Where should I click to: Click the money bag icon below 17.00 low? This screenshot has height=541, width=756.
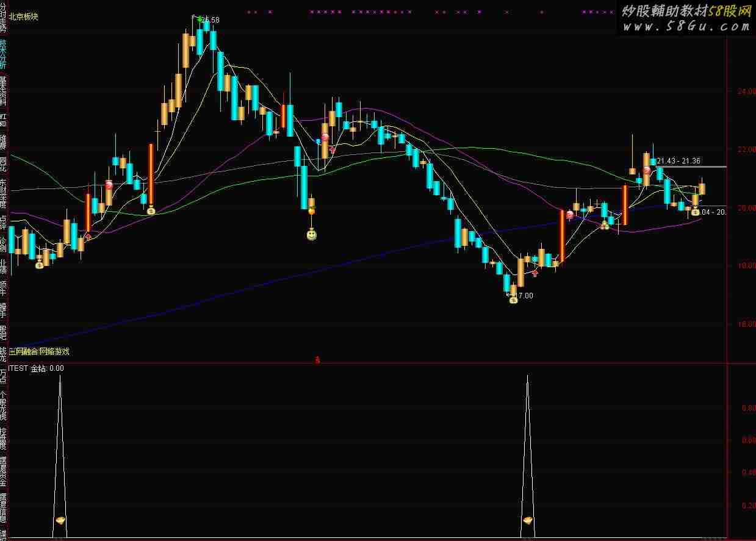click(514, 299)
